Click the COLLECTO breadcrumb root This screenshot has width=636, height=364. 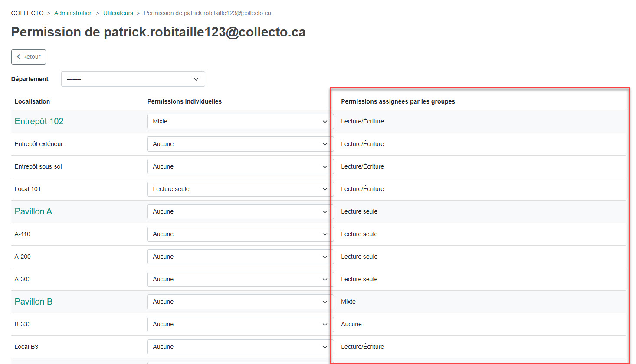[x=27, y=13]
